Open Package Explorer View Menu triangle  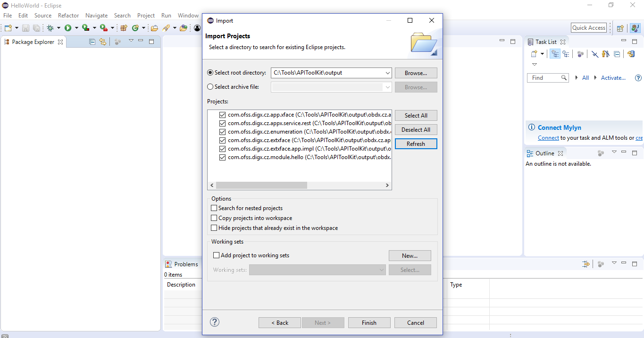(131, 41)
